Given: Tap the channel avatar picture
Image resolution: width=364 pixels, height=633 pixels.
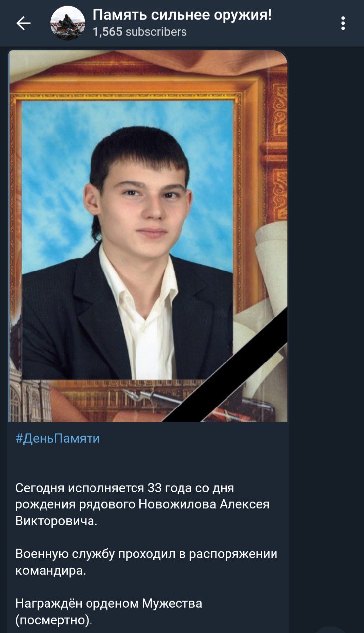Looking at the screenshot, I should click(x=68, y=23).
